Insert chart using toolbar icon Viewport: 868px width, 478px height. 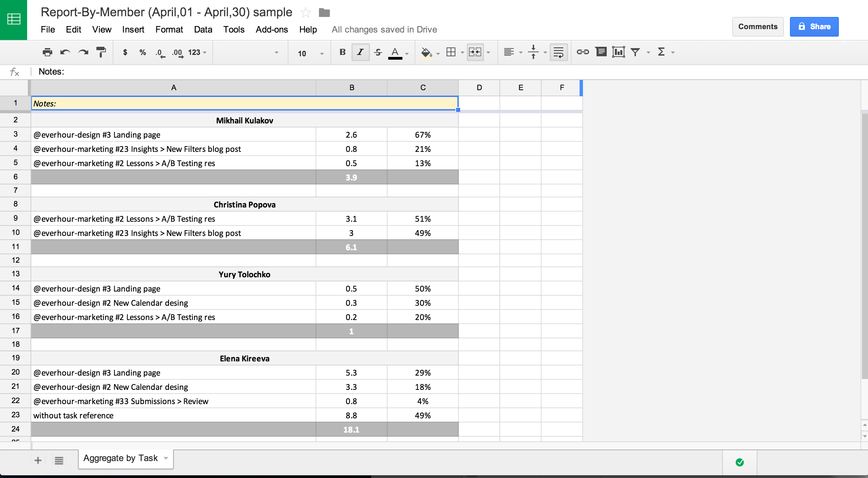618,52
